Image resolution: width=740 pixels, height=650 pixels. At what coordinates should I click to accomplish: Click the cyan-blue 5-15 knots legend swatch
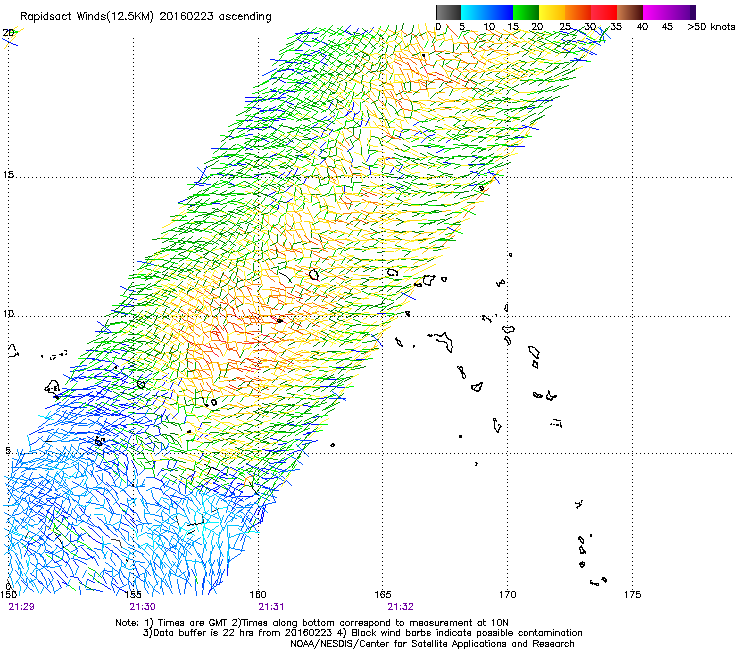[487, 12]
